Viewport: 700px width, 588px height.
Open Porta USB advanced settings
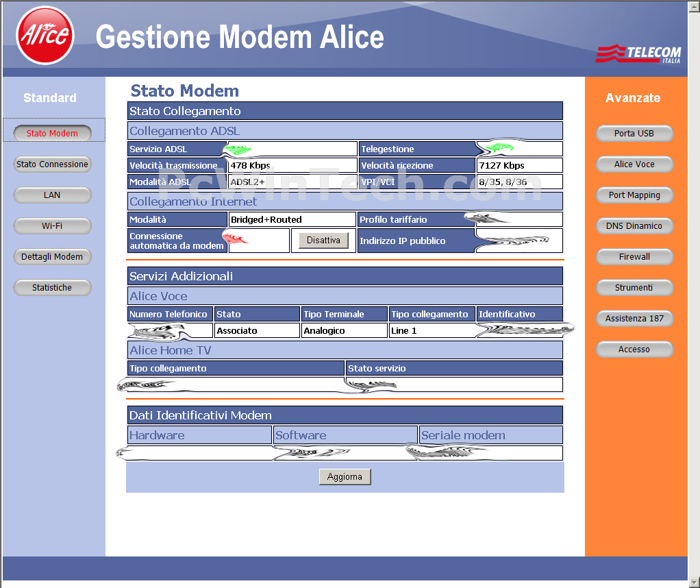634,133
